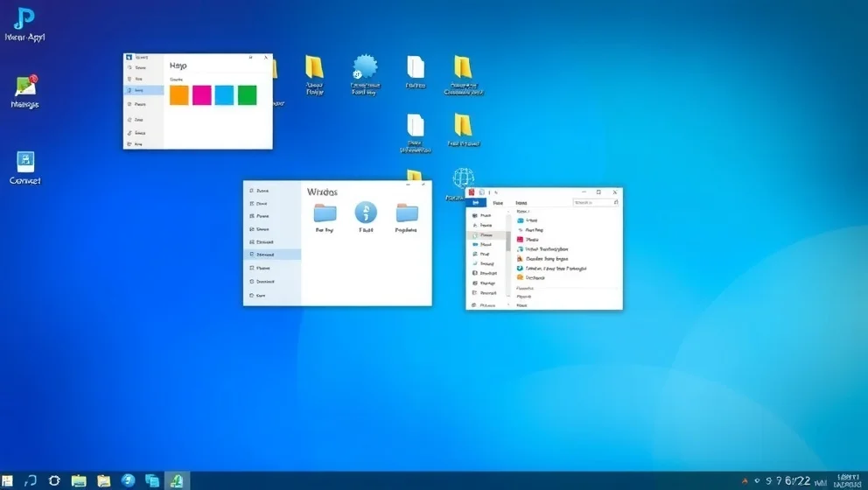Click the Windows Start button in the taskbar
Viewport: 868px width, 490px height.
click(x=7, y=480)
